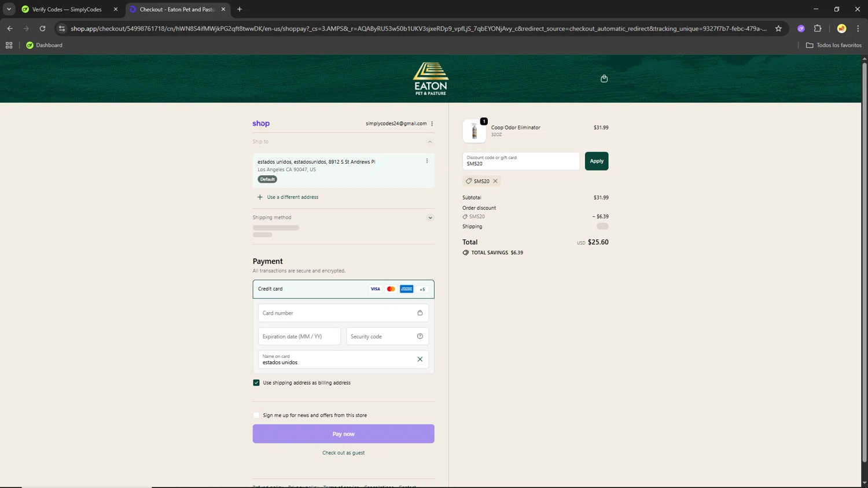Reload the checkout page
868x488 pixels.
point(42,28)
